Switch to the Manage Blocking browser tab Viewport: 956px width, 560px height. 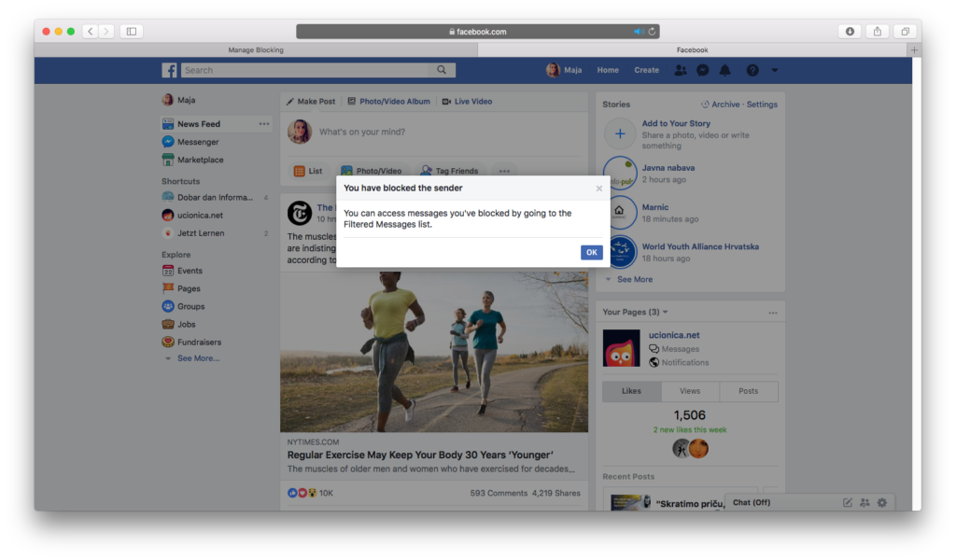pyautogui.click(x=256, y=49)
